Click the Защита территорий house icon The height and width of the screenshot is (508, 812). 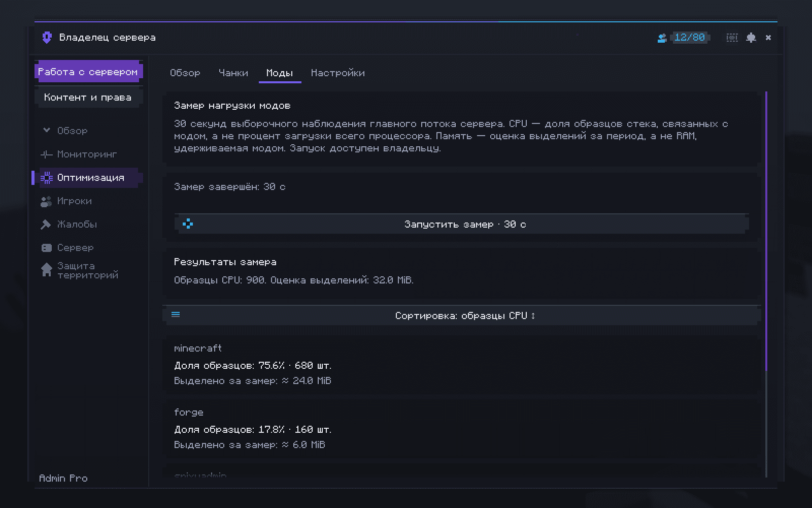point(46,270)
